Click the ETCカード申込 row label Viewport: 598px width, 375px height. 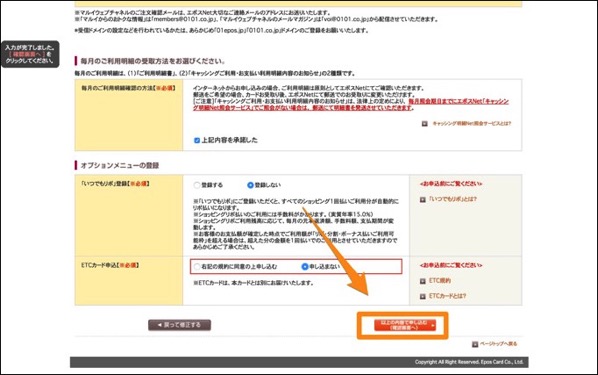[x=110, y=265]
